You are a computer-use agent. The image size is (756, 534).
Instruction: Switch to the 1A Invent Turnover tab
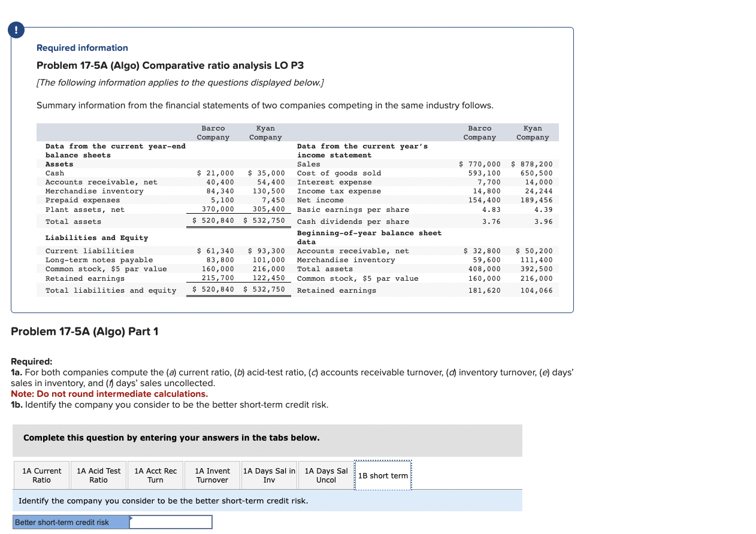click(211, 475)
